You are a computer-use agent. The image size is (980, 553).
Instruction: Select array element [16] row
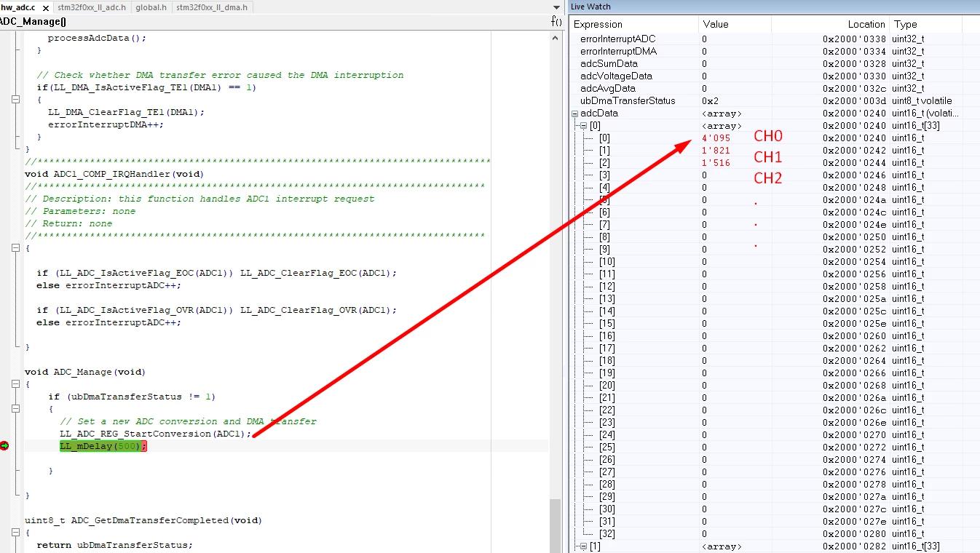(775, 336)
